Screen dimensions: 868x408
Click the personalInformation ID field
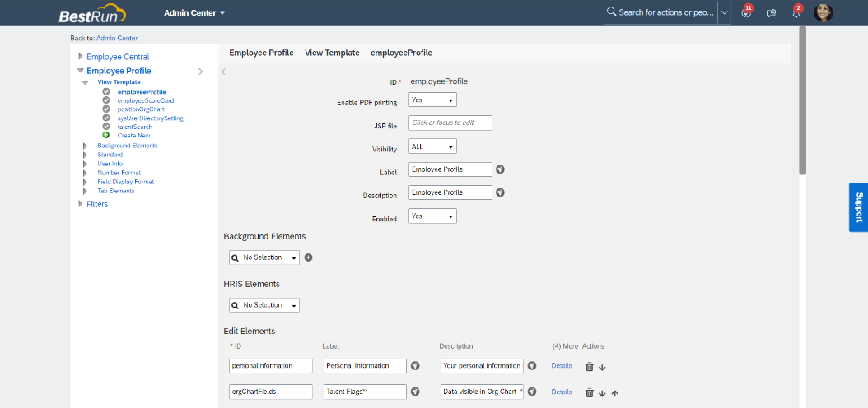click(x=271, y=365)
